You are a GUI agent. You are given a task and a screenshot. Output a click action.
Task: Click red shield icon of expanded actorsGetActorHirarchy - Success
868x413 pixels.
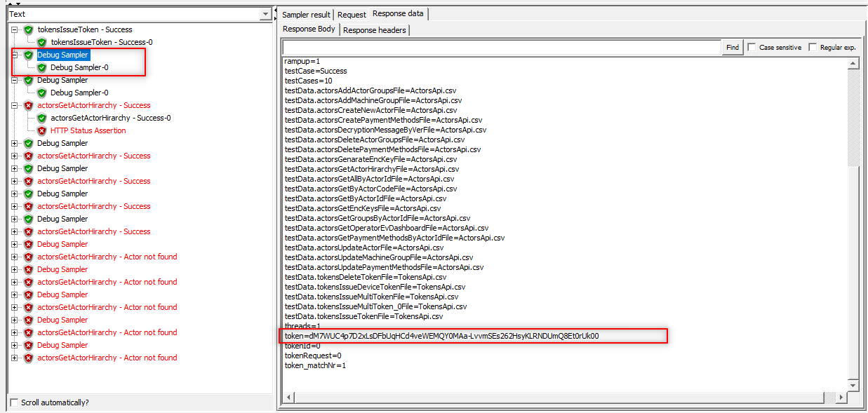[28, 105]
